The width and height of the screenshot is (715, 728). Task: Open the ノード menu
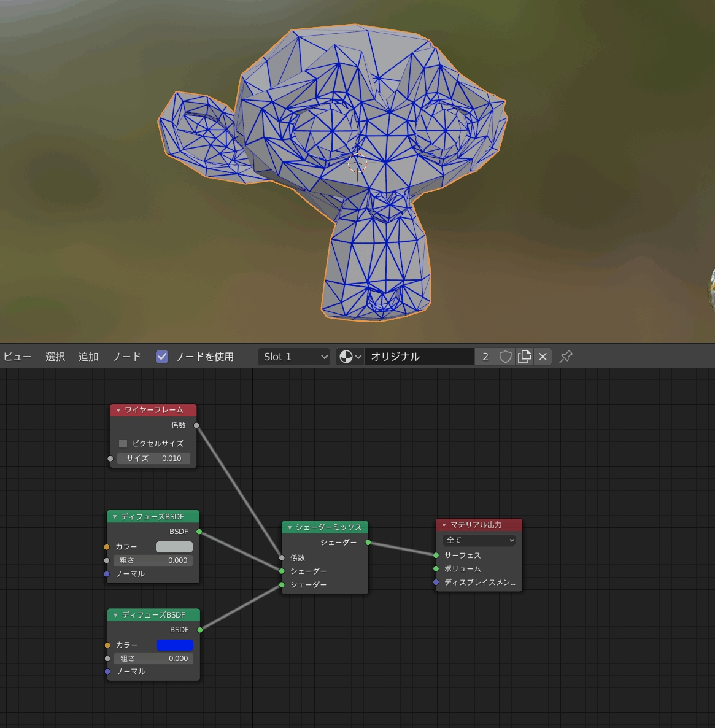pos(127,357)
